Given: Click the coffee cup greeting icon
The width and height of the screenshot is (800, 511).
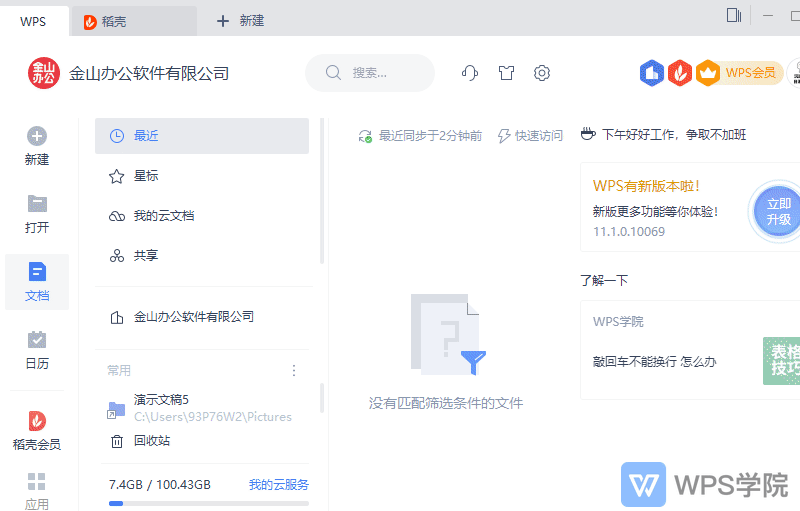Looking at the screenshot, I should [x=588, y=134].
